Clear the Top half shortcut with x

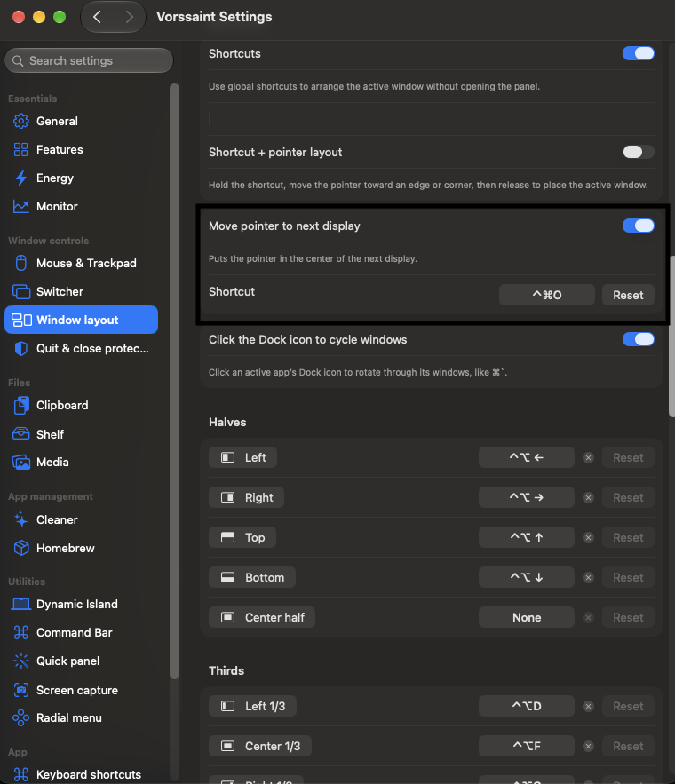(x=589, y=537)
